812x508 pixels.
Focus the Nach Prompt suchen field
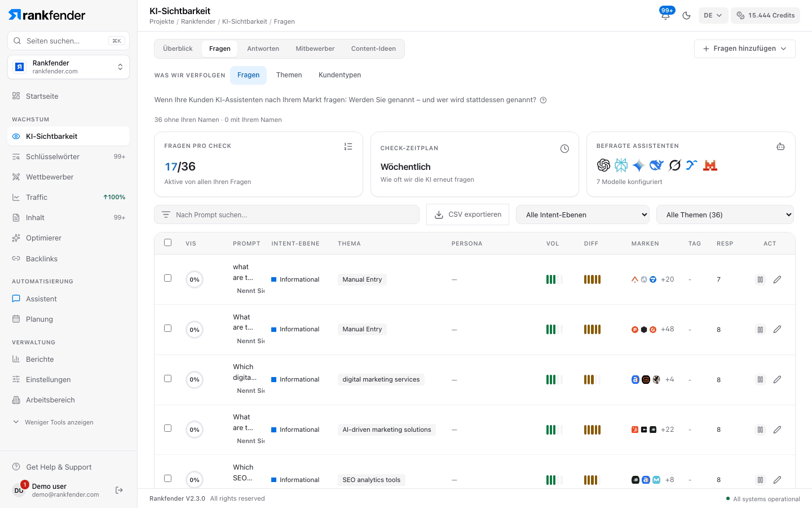pos(286,214)
